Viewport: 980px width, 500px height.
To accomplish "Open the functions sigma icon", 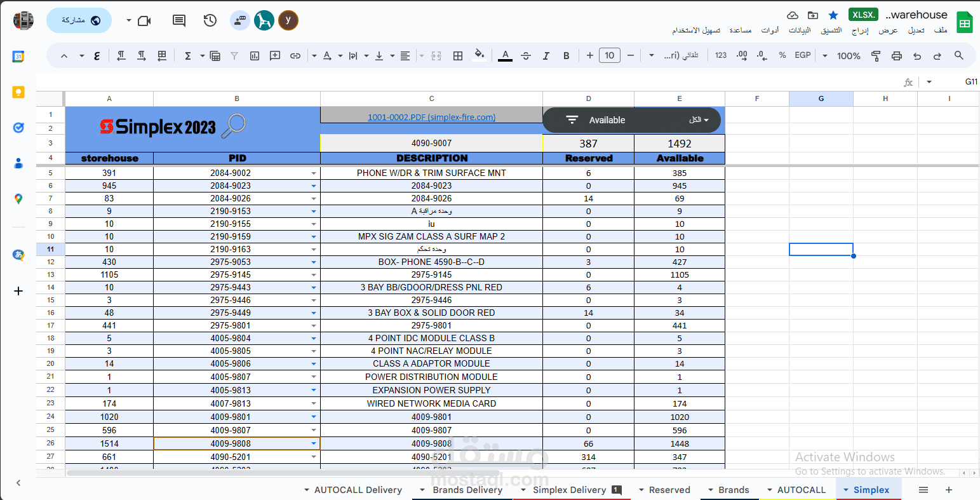I will pos(188,56).
